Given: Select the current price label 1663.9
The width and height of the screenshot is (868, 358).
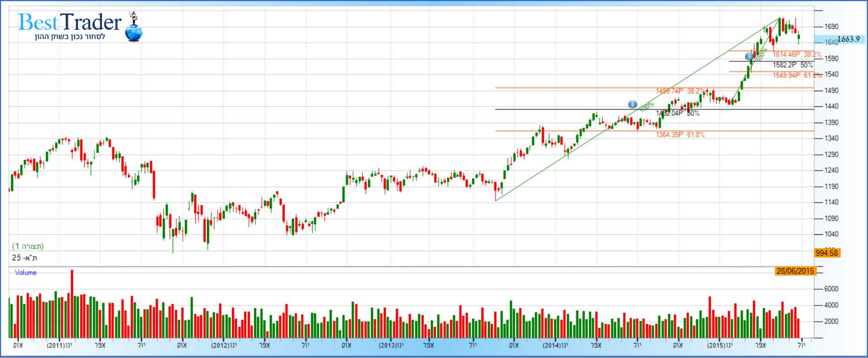Looking at the screenshot, I should pos(848,39).
